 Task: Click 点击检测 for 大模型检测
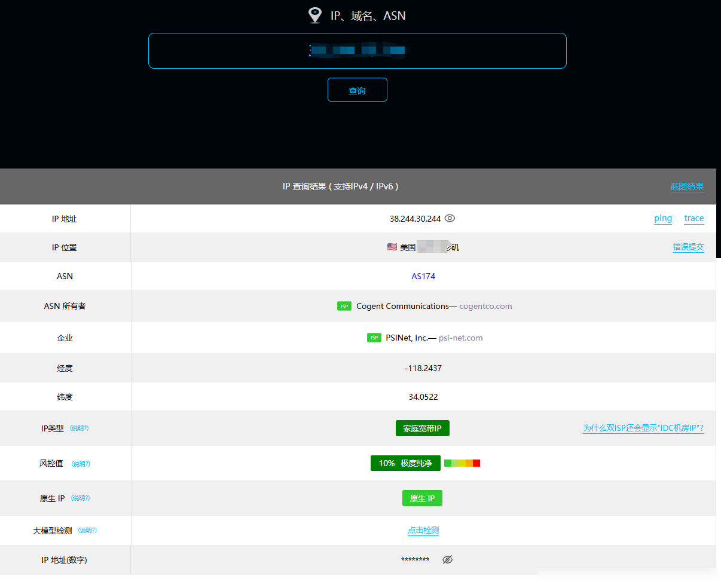click(x=423, y=530)
